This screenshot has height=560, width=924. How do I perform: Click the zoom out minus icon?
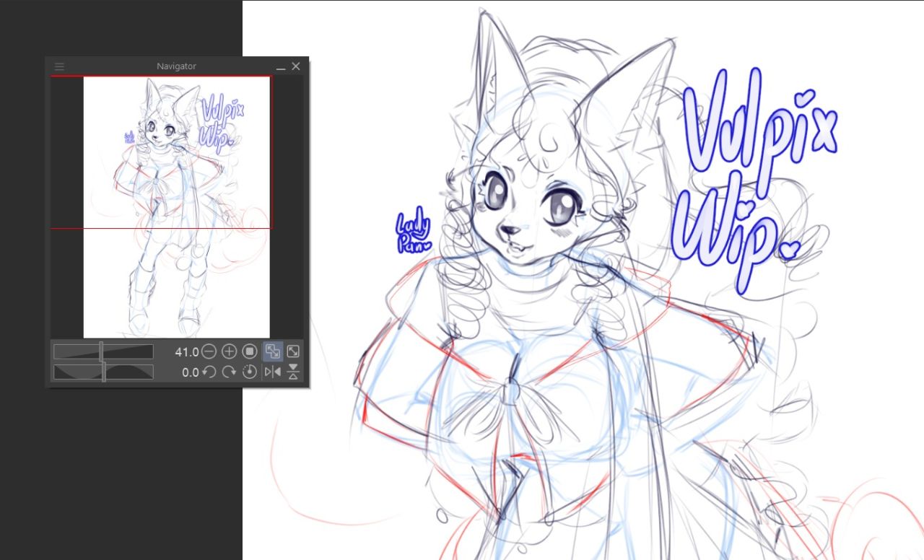coord(209,351)
